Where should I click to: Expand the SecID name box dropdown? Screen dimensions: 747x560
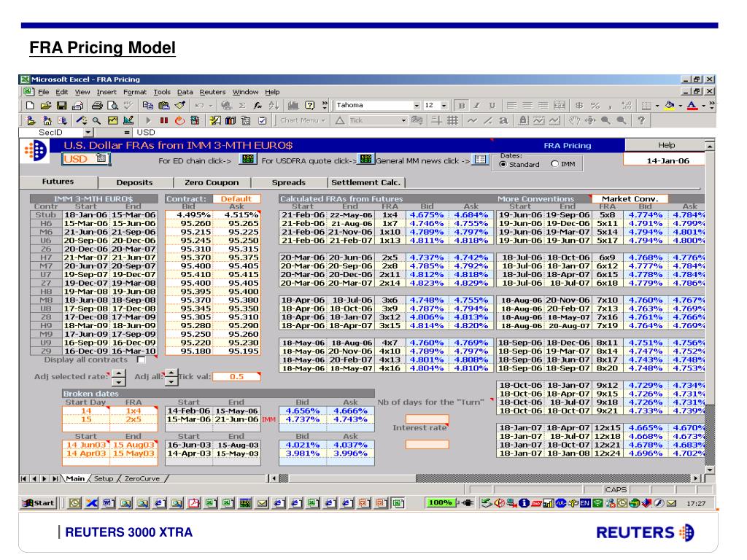(x=88, y=133)
